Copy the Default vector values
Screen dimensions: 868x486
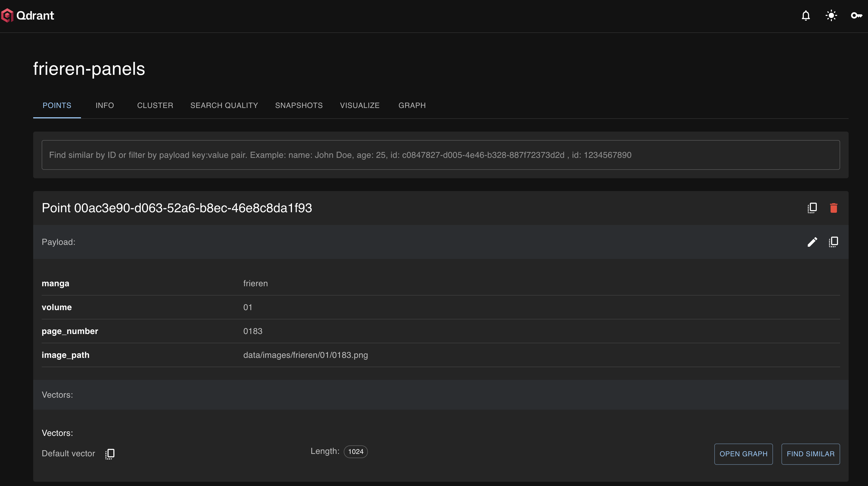109,454
